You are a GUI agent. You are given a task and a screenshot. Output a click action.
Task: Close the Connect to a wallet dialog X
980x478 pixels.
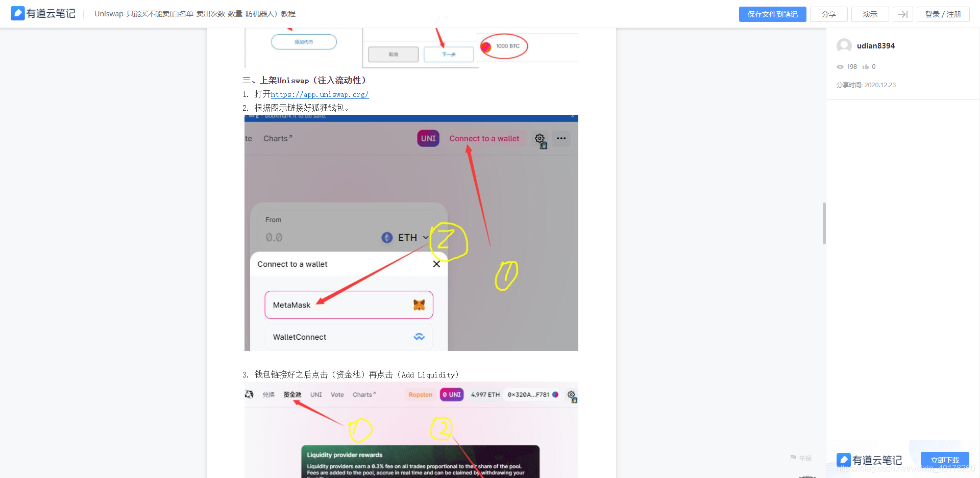click(436, 264)
